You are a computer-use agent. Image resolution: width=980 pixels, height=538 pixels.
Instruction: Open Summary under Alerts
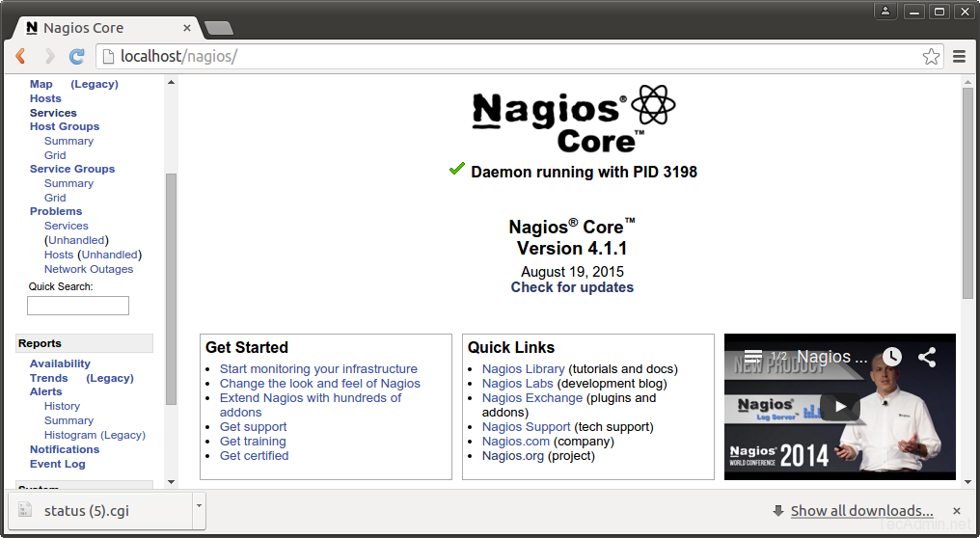point(68,420)
